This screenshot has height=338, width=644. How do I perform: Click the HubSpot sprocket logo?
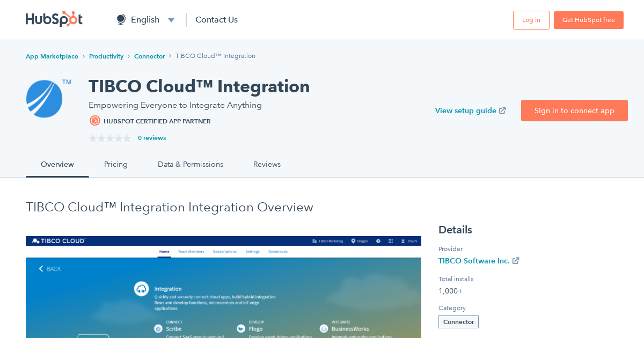click(54, 19)
